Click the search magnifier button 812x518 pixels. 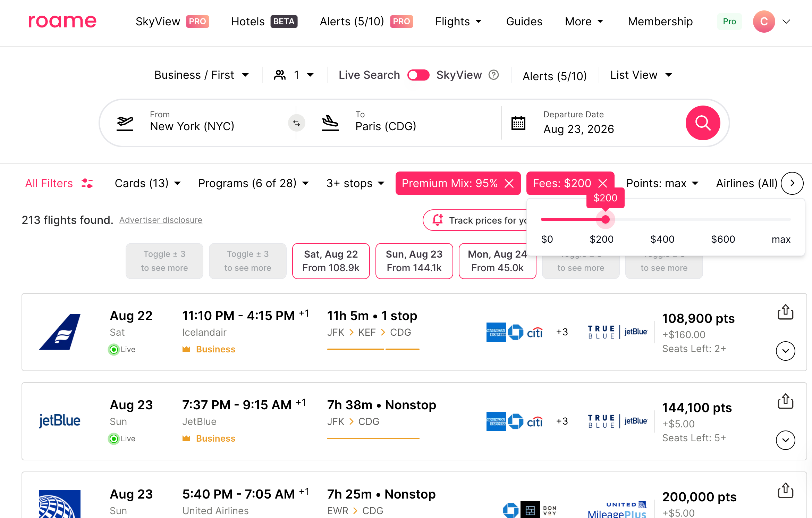coord(703,123)
